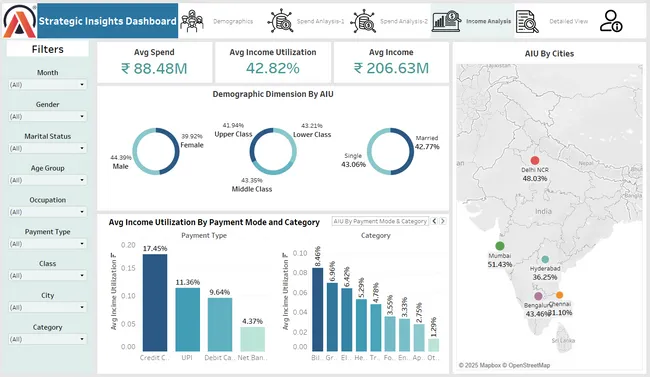Expand the Category filter dropdown
Viewport: 650px width, 377px height.
48,339
